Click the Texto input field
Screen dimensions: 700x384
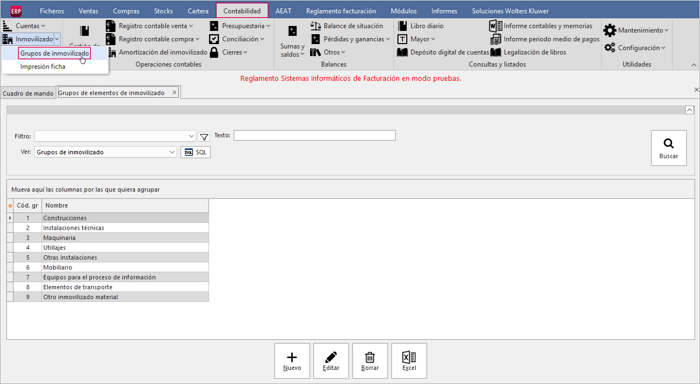click(315, 135)
